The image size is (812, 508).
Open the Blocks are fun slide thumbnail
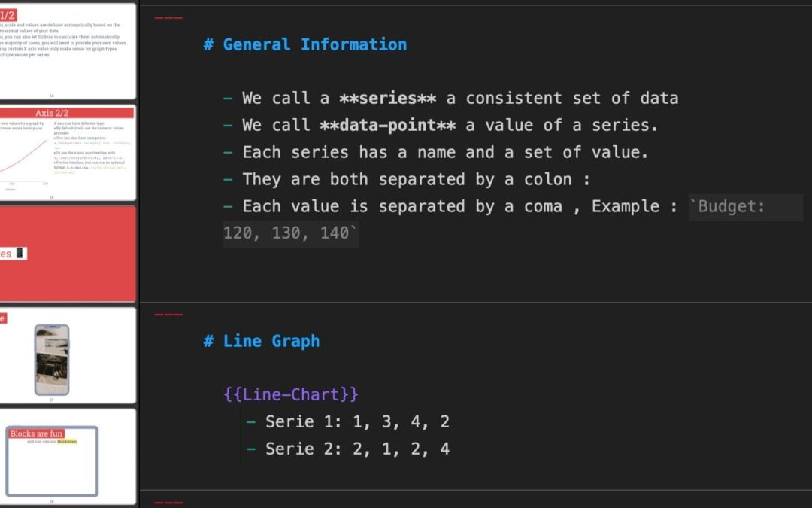click(68, 457)
